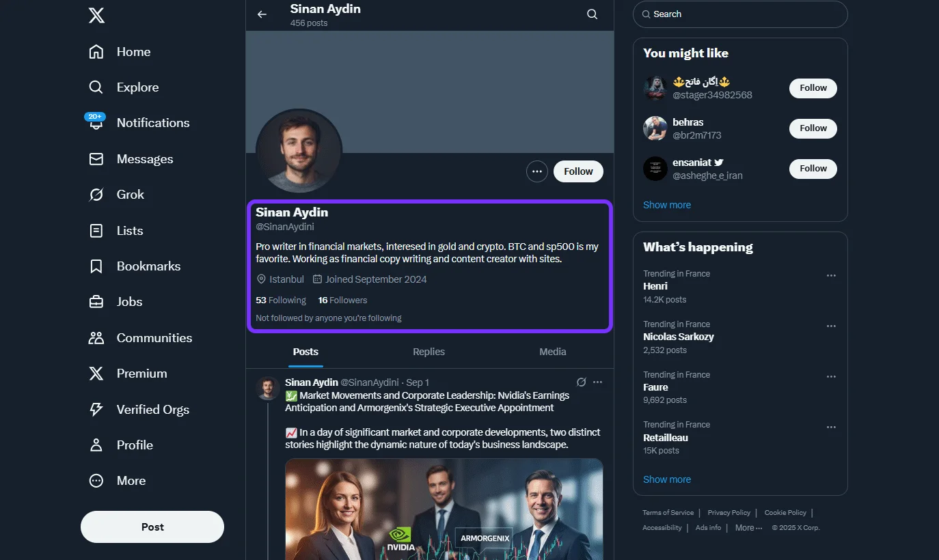The height and width of the screenshot is (560, 939).
Task: Follow the behras account
Action: click(x=813, y=128)
